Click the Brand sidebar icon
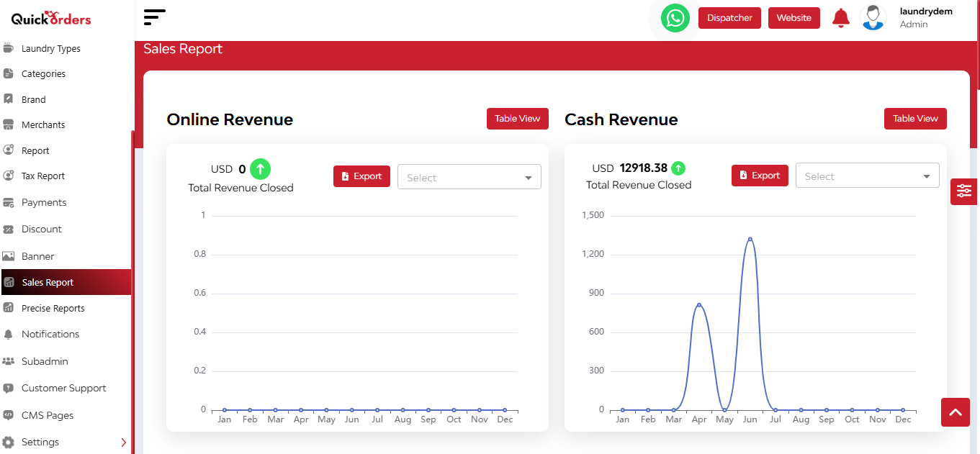The height and width of the screenshot is (454, 980). (x=9, y=99)
